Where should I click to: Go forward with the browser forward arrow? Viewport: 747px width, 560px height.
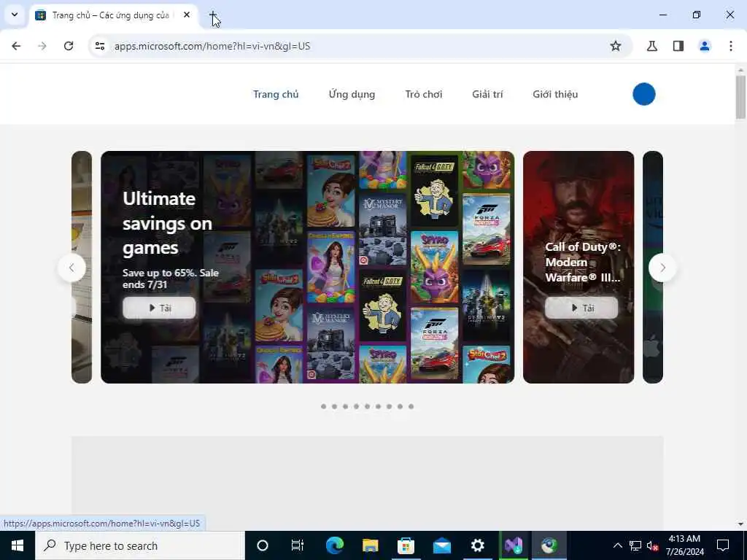(42, 46)
